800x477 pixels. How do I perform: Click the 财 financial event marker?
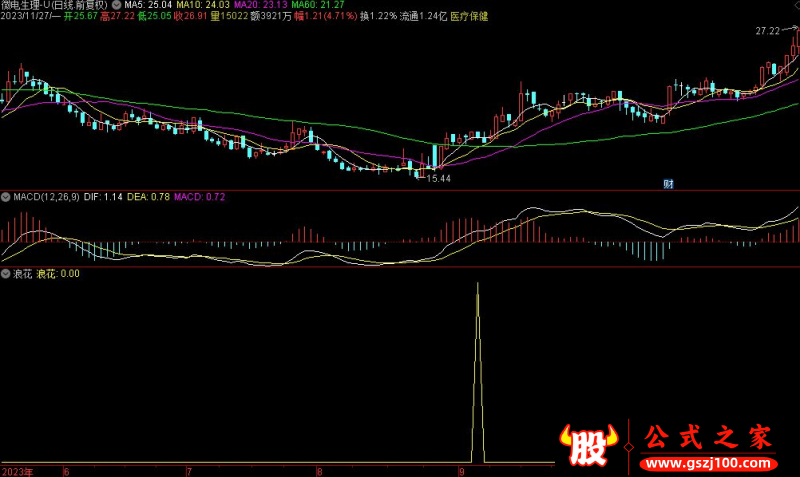tap(668, 184)
